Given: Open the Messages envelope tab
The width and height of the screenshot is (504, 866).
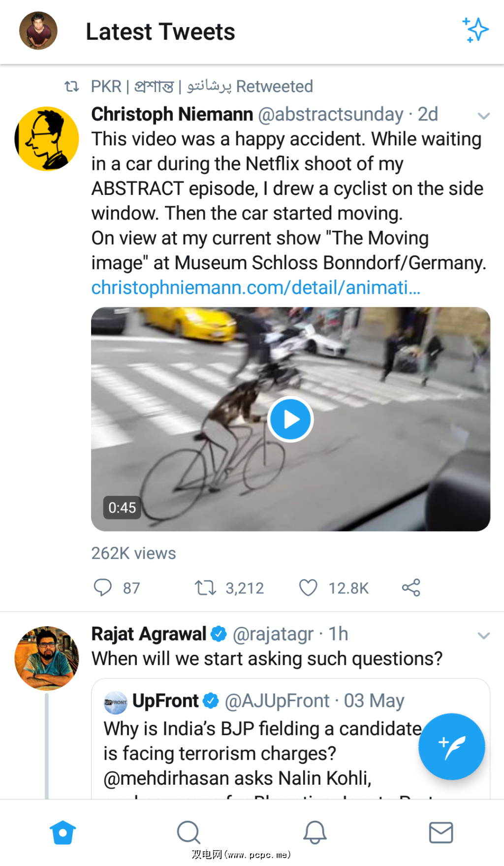Looking at the screenshot, I should point(441,833).
